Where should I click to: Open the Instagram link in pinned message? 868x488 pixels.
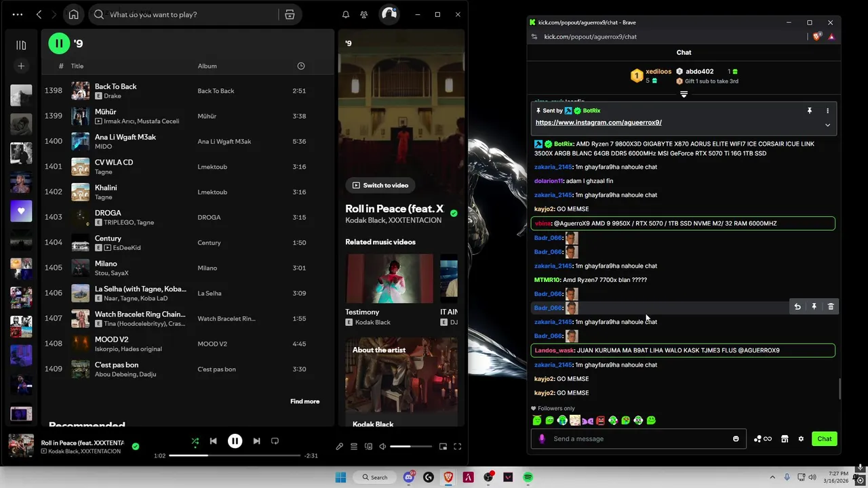598,123
